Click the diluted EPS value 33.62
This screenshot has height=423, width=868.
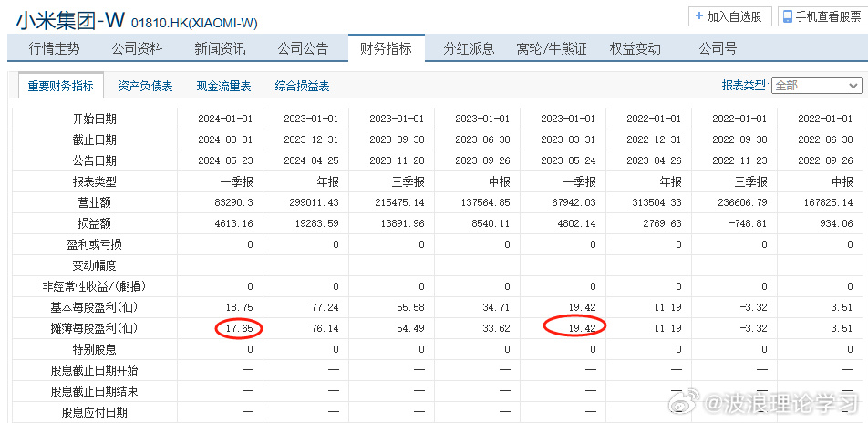point(497,329)
